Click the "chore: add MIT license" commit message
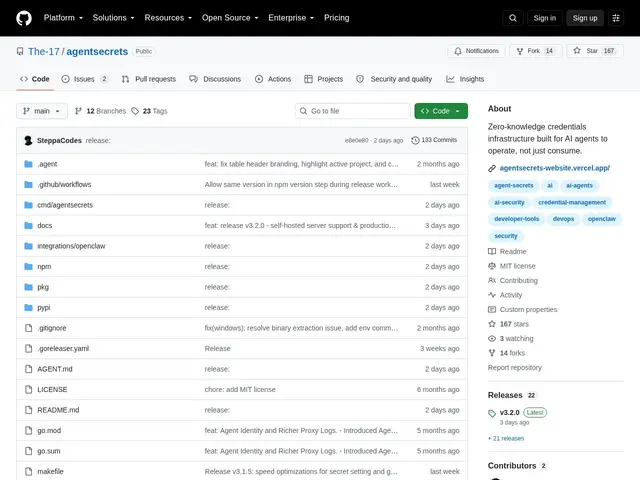 pos(240,389)
